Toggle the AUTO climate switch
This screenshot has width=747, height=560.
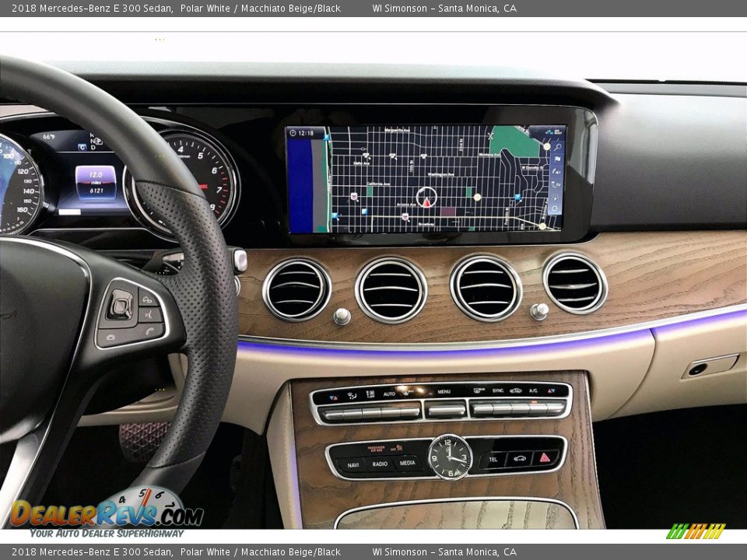click(x=389, y=412)
